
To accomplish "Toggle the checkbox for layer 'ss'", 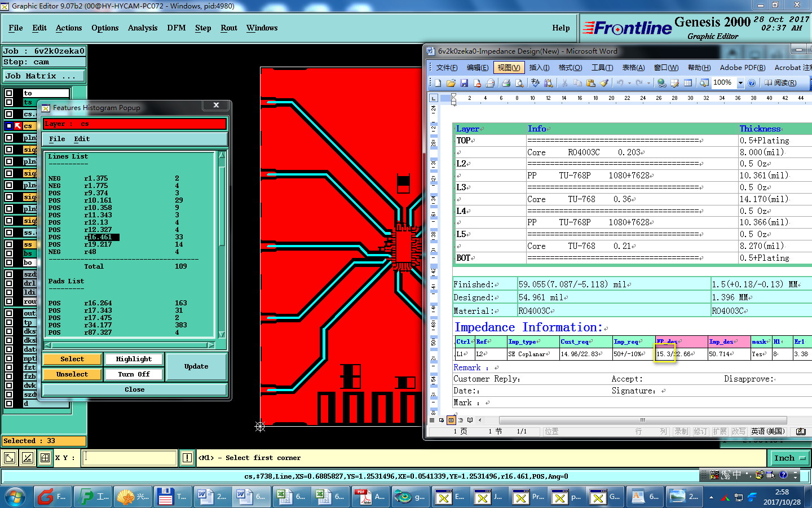I will tap(9, 244).
